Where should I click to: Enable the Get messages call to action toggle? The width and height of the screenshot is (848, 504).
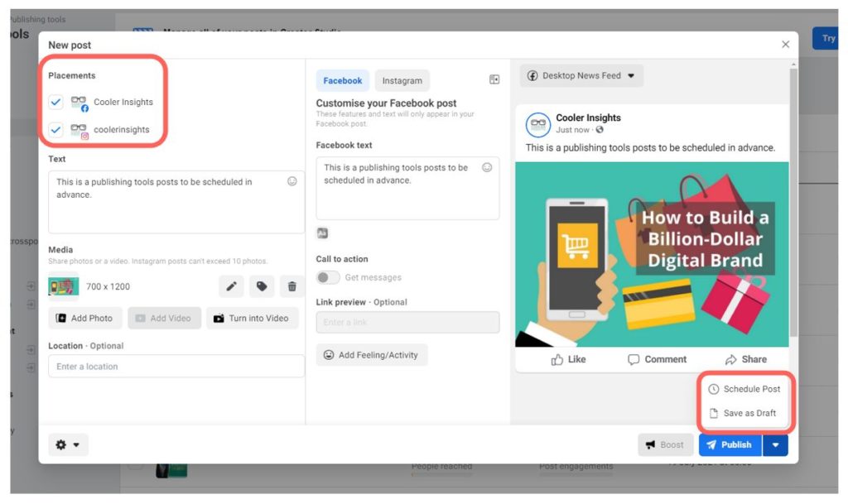click(x=326, y=277)
